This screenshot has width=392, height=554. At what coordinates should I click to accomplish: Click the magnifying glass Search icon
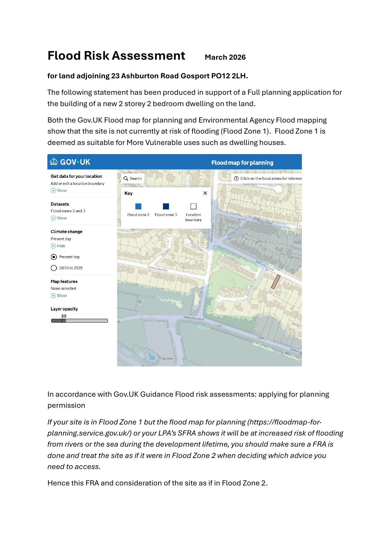click(x=126, y=178)
